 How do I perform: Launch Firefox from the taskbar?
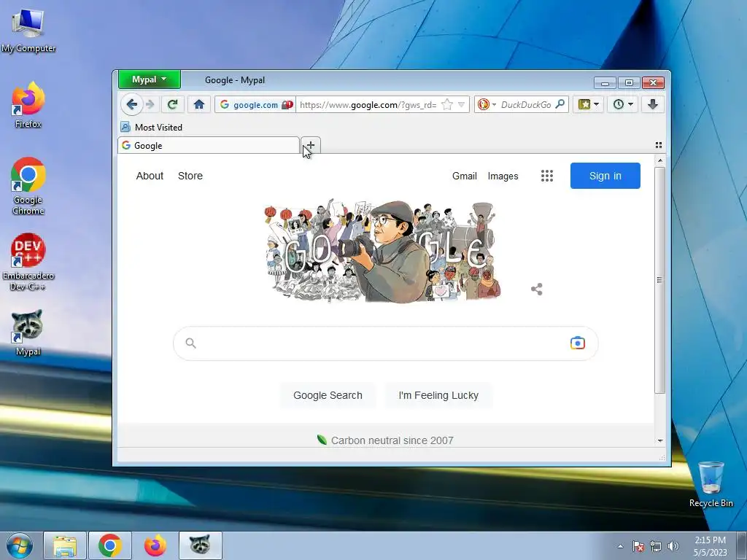155,545
